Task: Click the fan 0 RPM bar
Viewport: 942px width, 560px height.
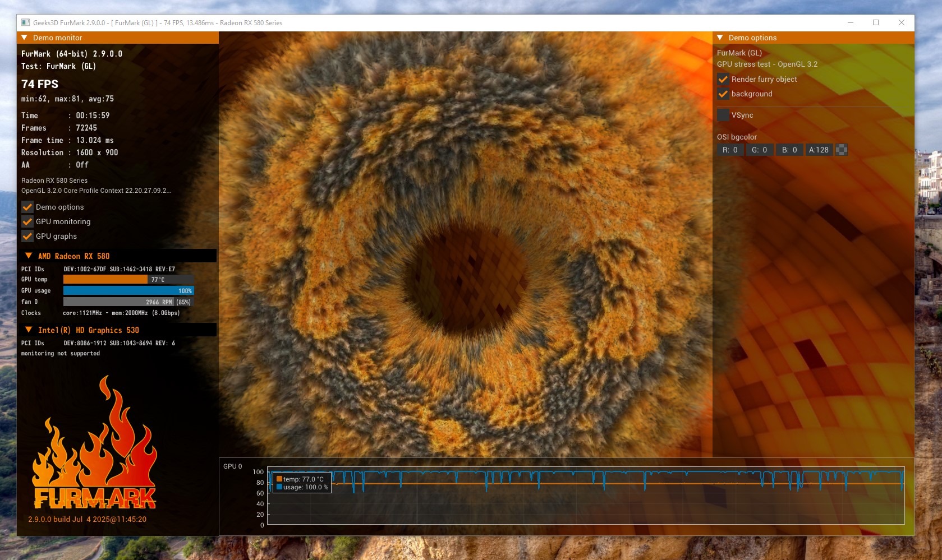Action: tap(128, 302)
